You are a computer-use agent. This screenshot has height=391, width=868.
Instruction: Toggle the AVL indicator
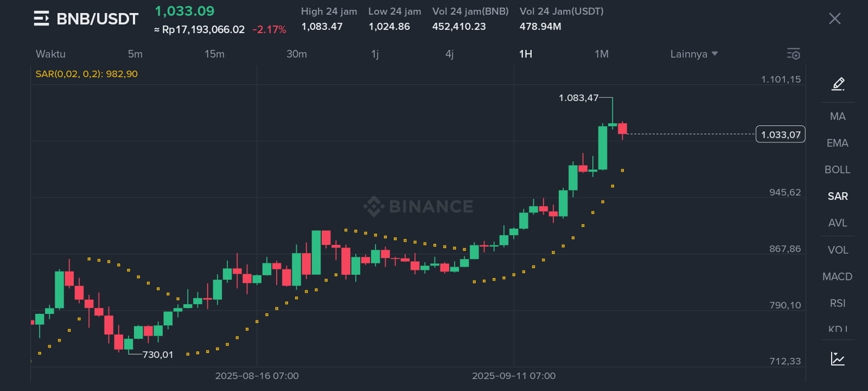(838, 223)
